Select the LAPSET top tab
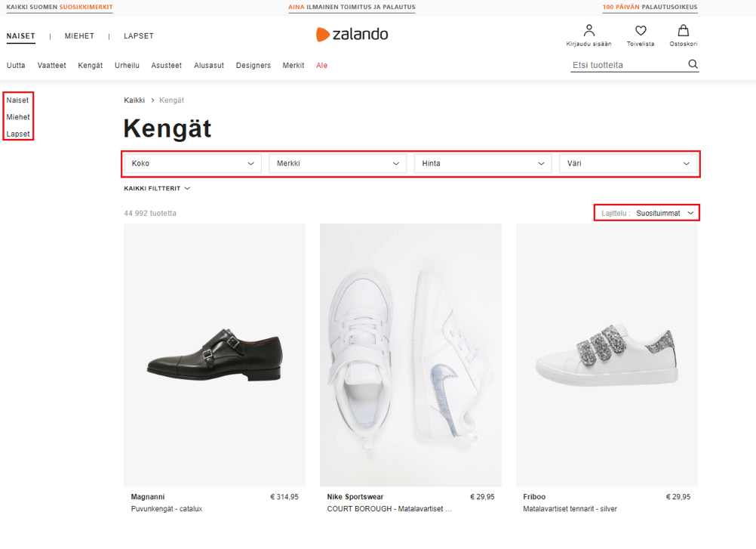 tap(139, 36)
